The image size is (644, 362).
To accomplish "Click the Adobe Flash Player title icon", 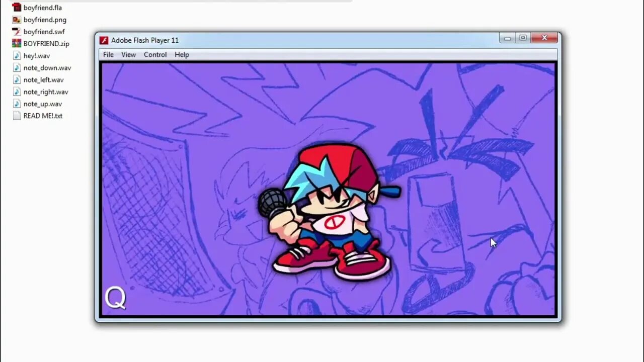I will (x=104, y=40).
